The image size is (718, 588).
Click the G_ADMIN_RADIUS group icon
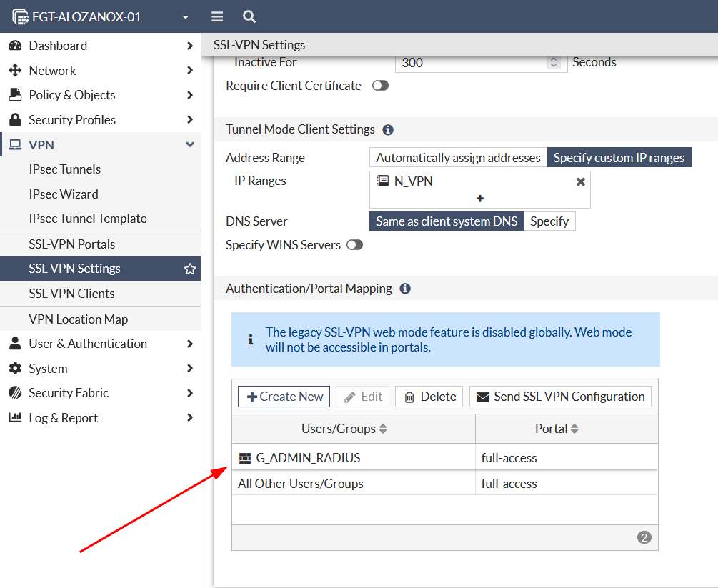tap(245, 458)
